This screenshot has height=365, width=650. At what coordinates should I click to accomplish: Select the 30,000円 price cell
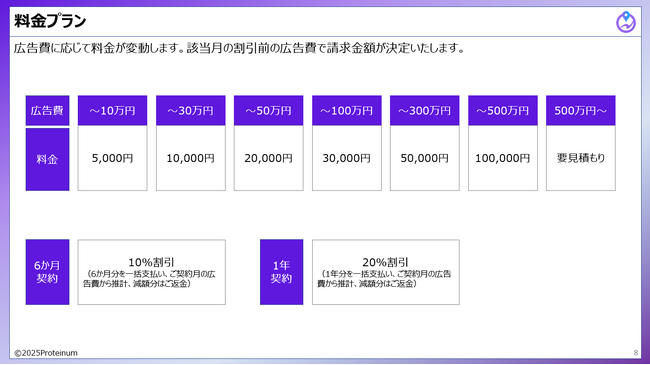pos(347,158)
